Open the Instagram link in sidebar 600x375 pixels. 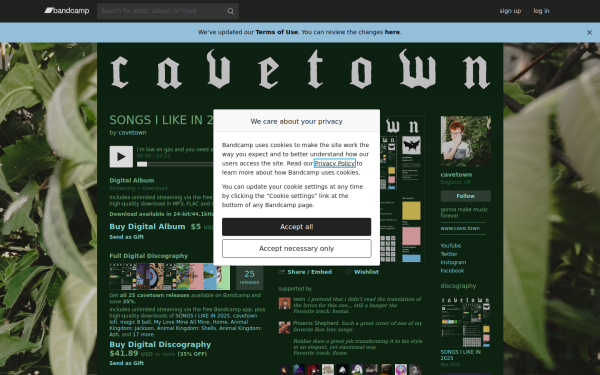(453, 262)
